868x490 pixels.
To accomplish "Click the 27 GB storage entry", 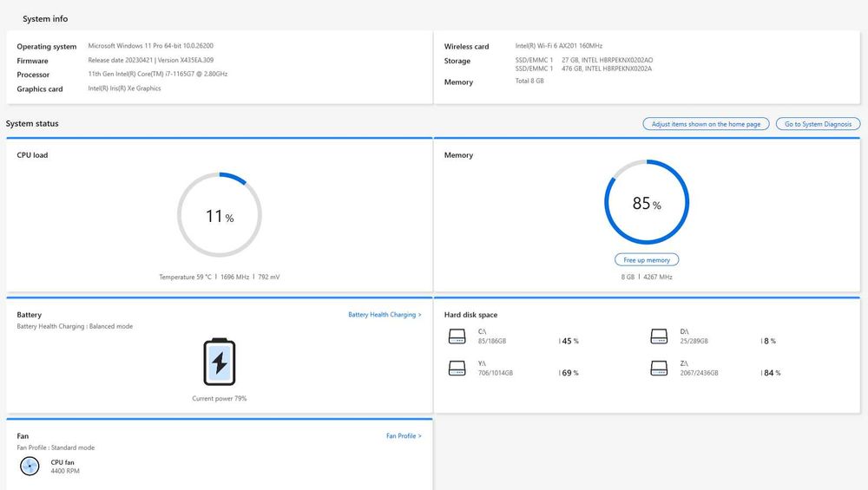I will point(584,61).
